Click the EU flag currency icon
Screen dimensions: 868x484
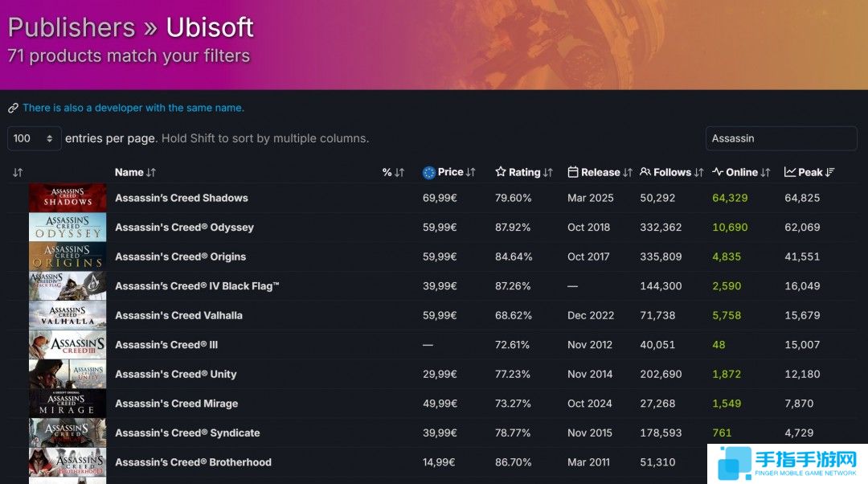(x=429, y=173)
